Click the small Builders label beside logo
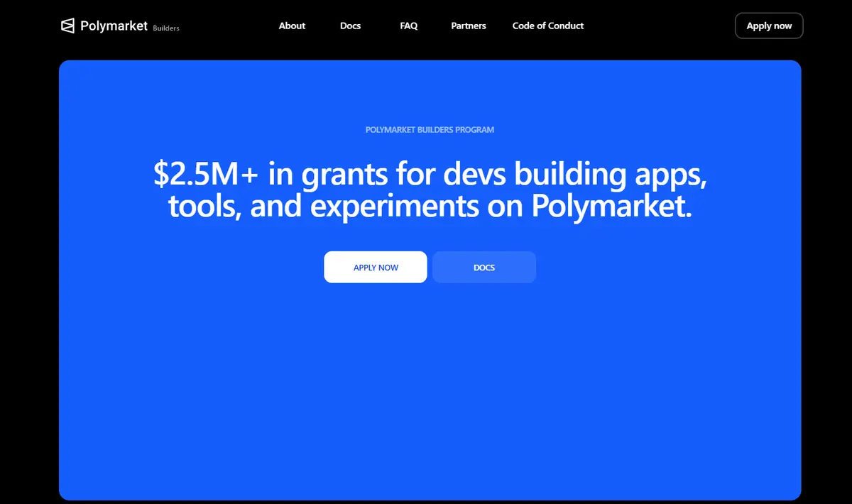 point(166,28)
